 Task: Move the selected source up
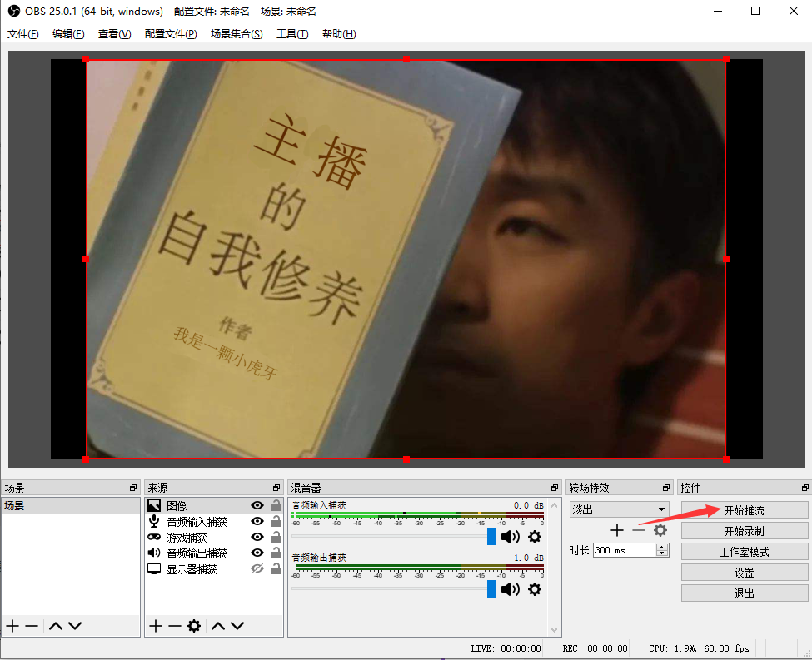(218, 626)
